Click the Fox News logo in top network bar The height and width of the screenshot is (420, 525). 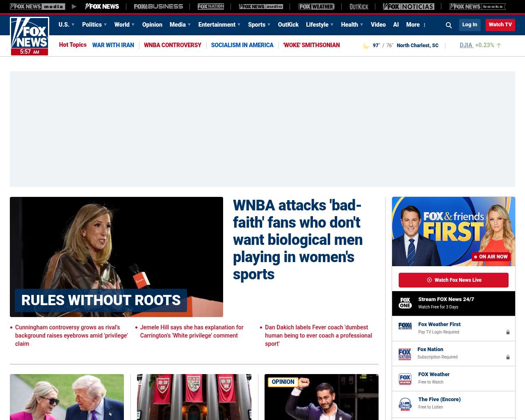[x=102, y=7]
